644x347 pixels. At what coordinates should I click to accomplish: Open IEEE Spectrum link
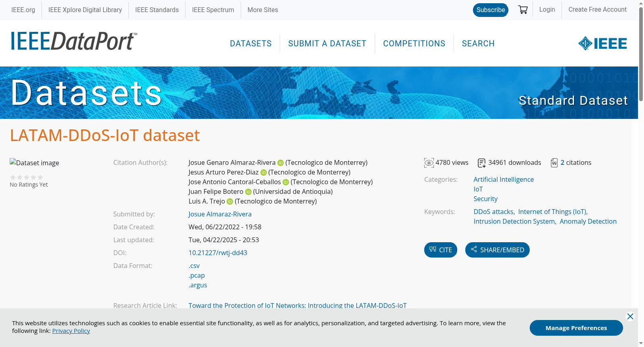(x=213, y=10)
